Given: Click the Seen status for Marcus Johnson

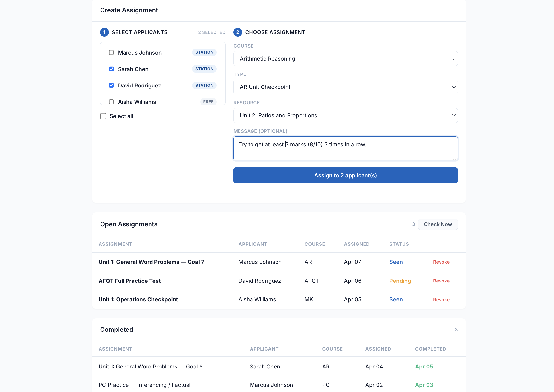Looking at the screenshot, I should (x=396, y=262).
